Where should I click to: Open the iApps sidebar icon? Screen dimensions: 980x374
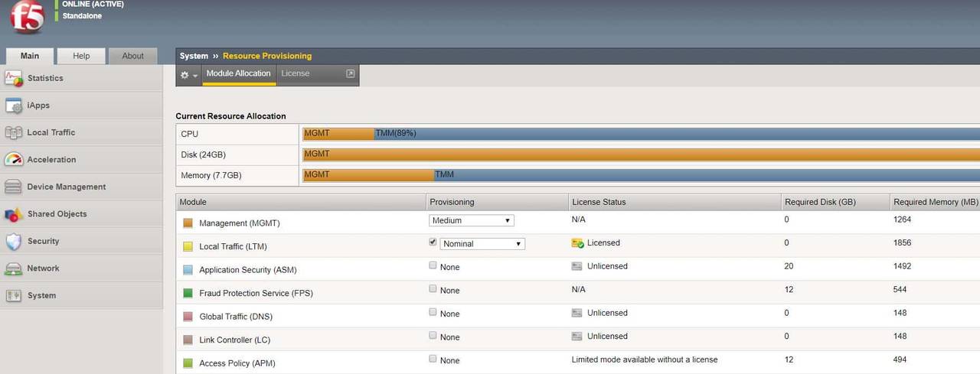(14, 106)
